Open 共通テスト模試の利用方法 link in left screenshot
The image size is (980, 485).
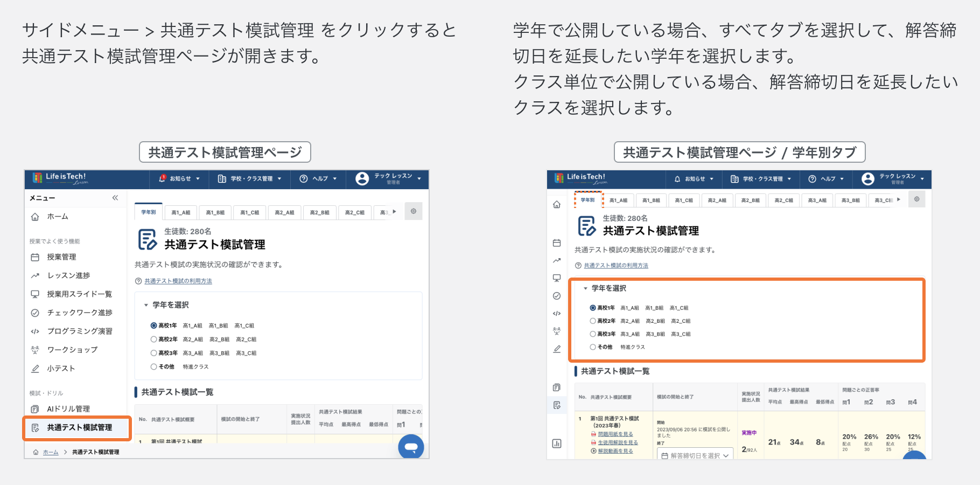coord(178,281)
